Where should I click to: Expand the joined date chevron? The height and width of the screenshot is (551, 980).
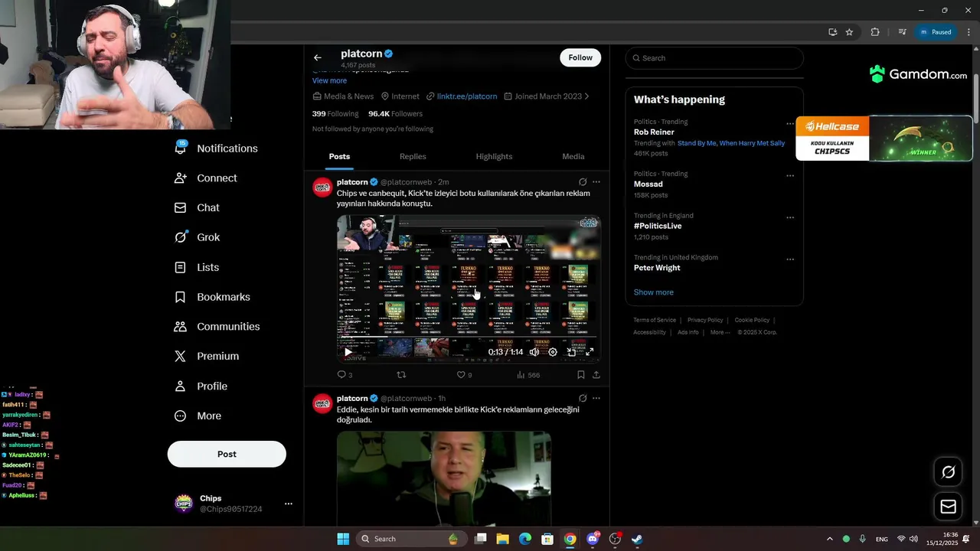pyautogui.click(x=587, y=96)
